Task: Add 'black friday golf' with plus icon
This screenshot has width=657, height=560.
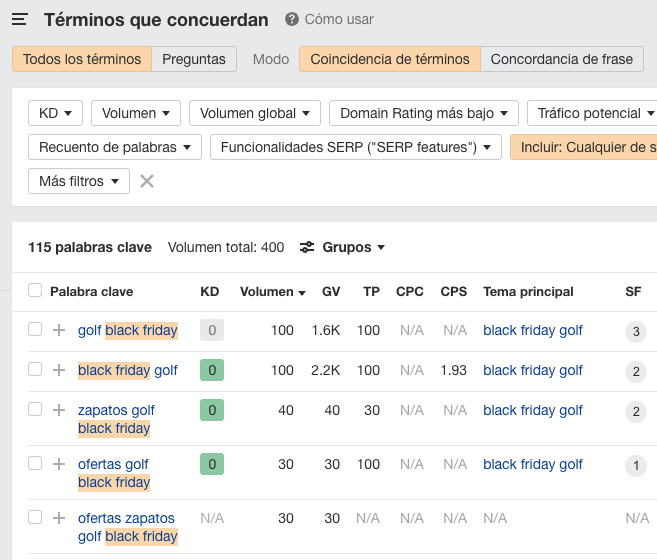Action: coord(59,370)
